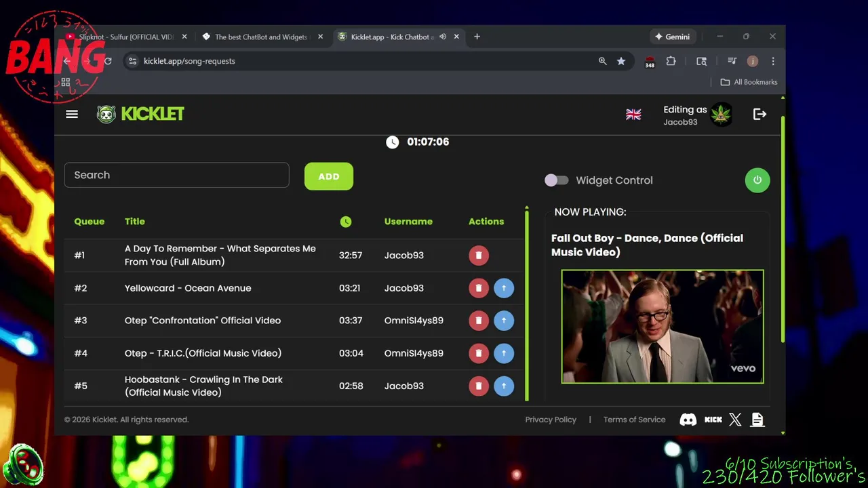Click the logout icon next to Jacob93

point(759,115)
